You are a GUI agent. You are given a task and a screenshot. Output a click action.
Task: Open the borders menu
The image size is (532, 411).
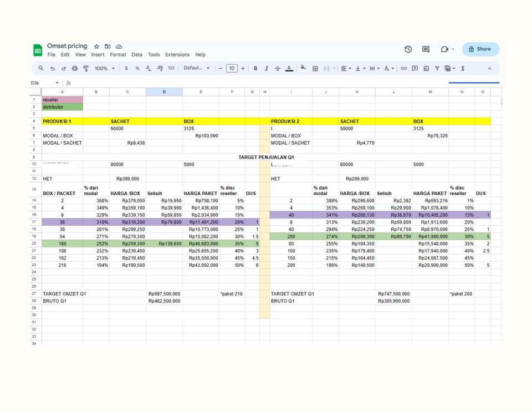(315, 68)
